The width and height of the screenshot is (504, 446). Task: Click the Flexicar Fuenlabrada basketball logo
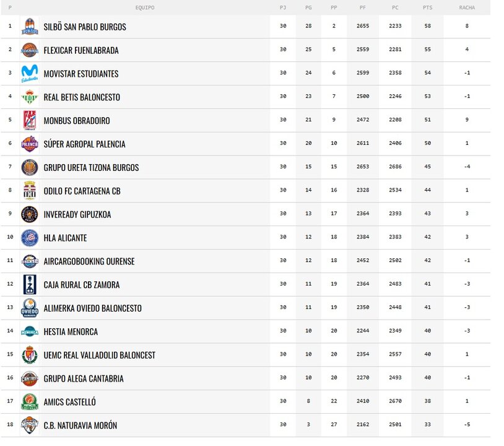tap(30, 50)
